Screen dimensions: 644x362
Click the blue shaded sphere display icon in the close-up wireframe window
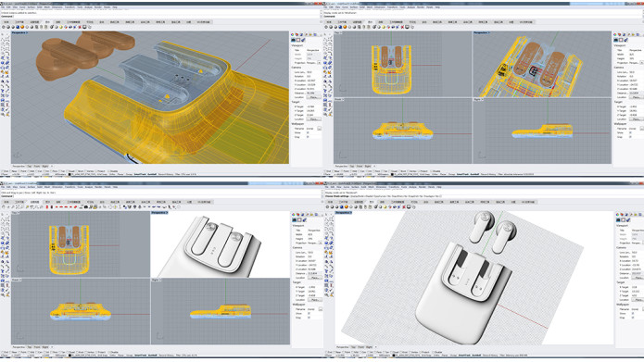pyautogui.click(x=18, y=27)
